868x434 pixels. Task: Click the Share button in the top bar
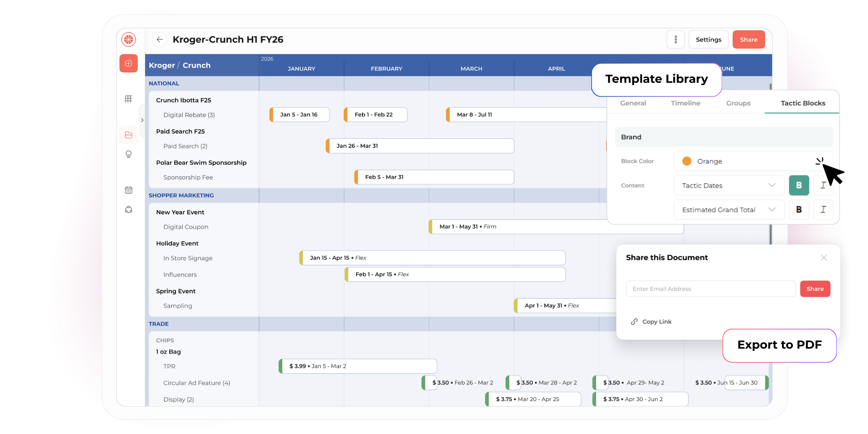[749, 39]
